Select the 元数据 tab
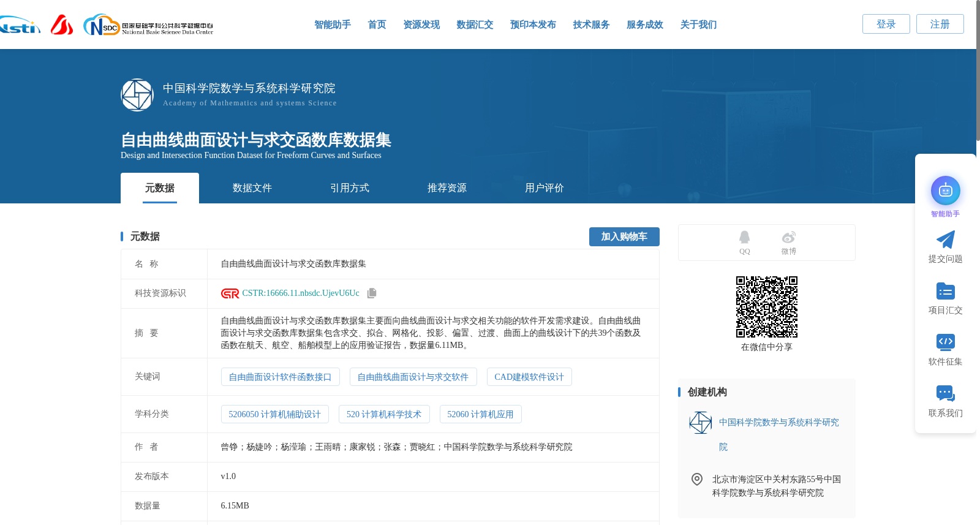Viewport: 980px width, 525px height. pos(160,188)
